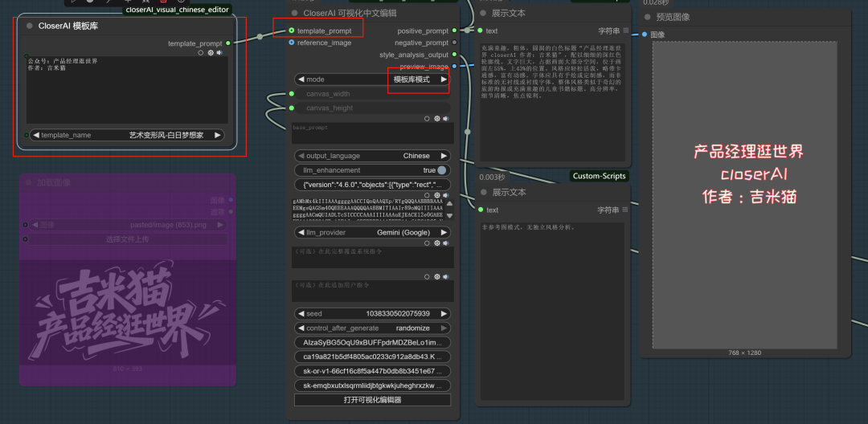Click the preview image thumbnail in 预览图像 node
868x424 pixels.
coord(744,194)
